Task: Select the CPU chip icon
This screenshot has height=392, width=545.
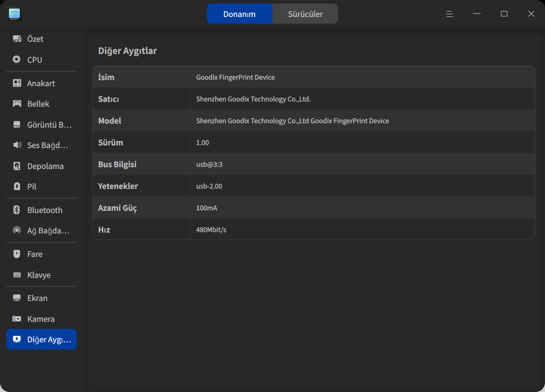Action: (17, 60)
